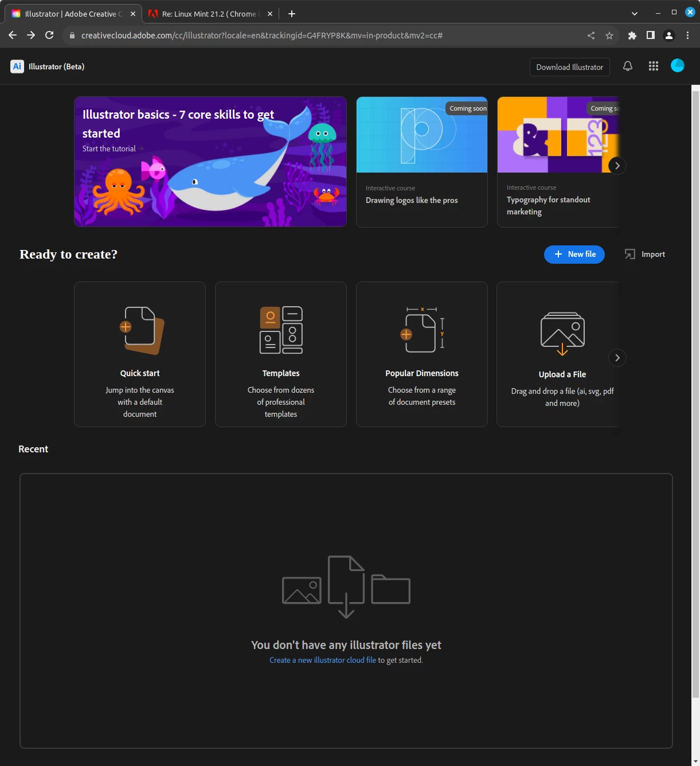Screen dimensions: 700x766
Task: Close the Re: Linux Mint tab
Action: 270,14
